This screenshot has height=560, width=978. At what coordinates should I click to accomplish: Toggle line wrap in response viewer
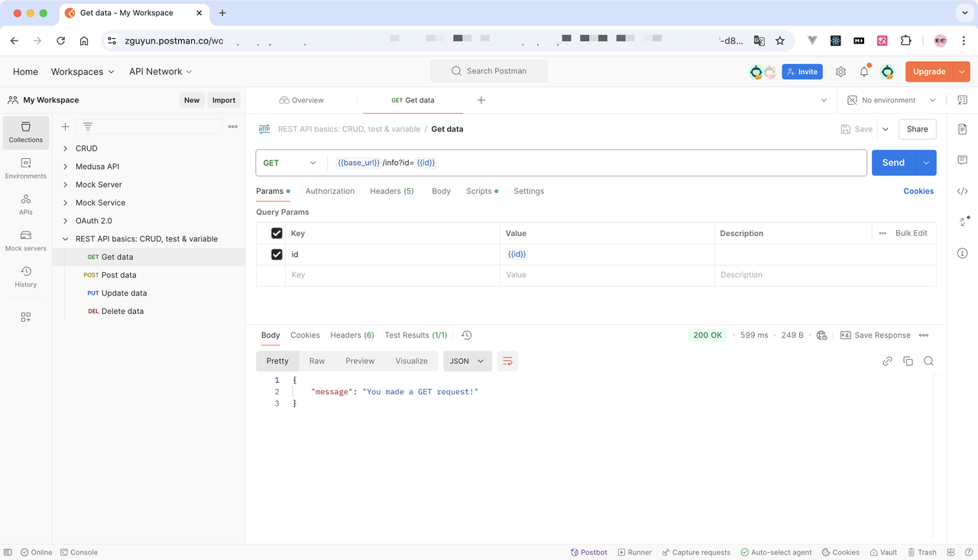(507, 361)
